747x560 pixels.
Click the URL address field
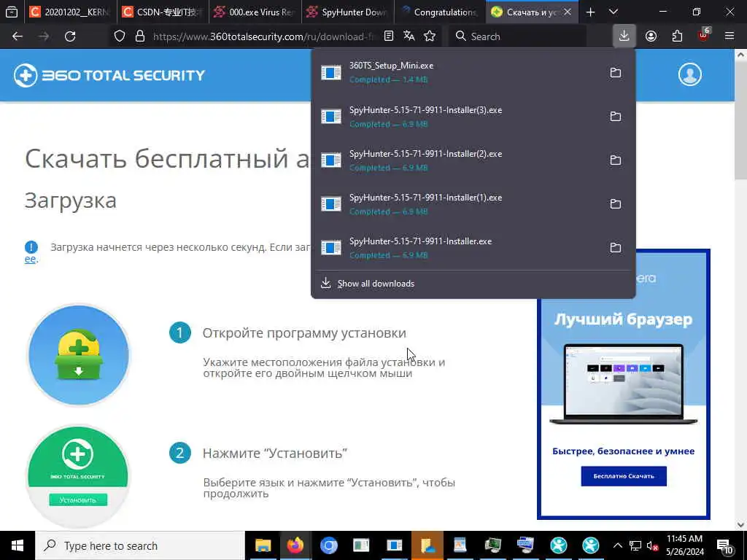pos(264,36)
